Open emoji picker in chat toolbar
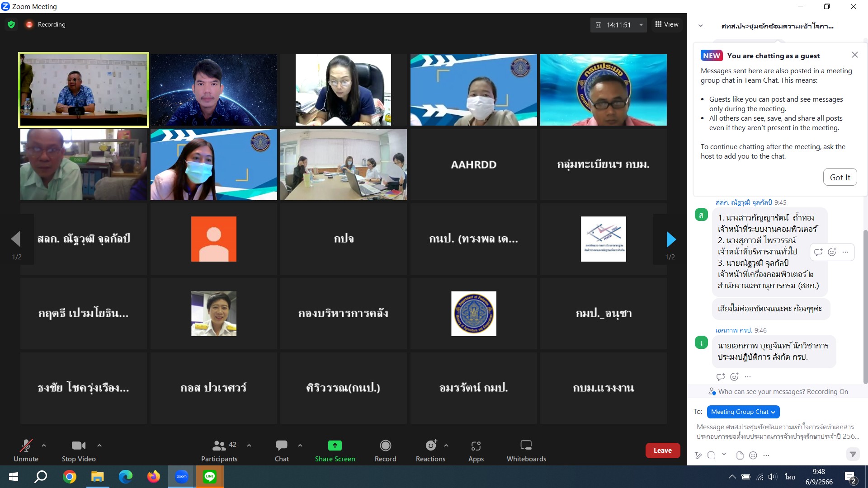Screen dimensions: 868x488 click(x=753, y=455)
